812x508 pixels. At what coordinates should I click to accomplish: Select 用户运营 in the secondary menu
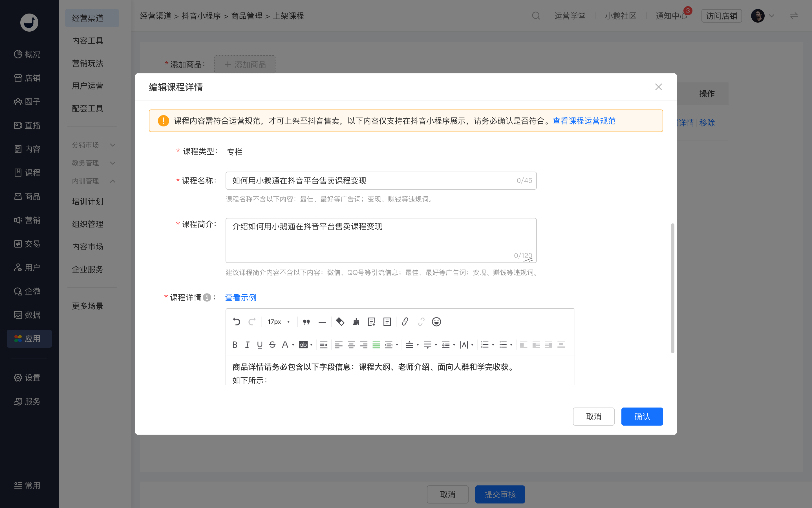point(88,86)
